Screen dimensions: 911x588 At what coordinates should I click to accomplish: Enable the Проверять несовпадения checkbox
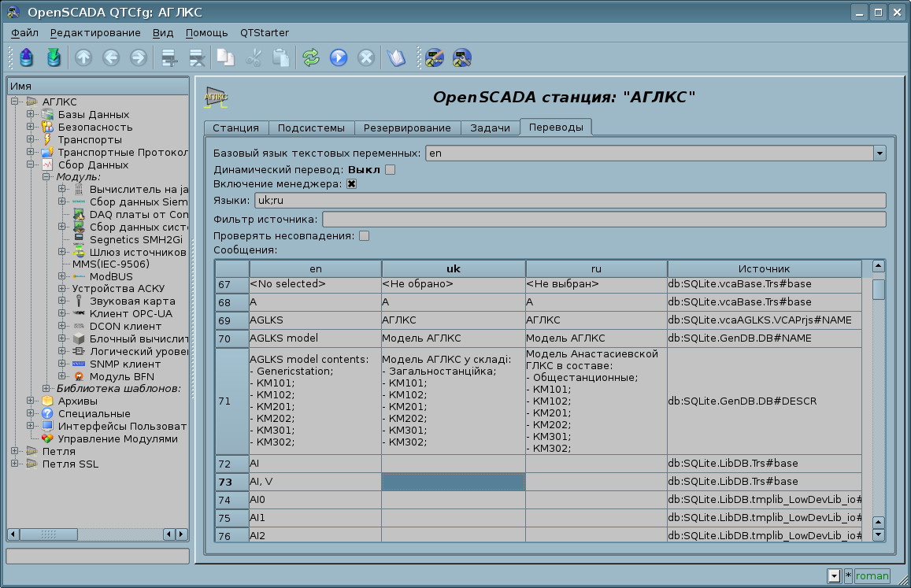click(365, 236)
